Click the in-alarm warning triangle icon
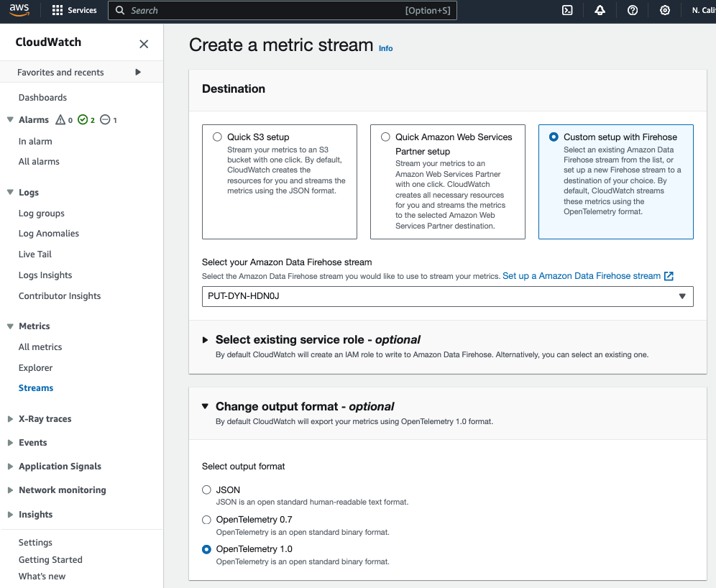Image resolution: width=716 pixels, height=588 pixels. click(x=60, y=119)
